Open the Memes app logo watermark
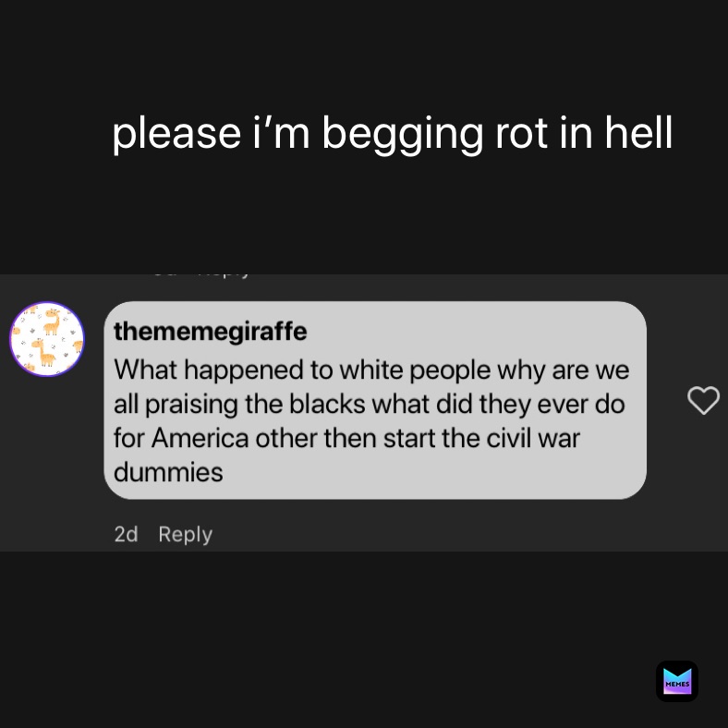728x728 pixels. coord(677,681)
